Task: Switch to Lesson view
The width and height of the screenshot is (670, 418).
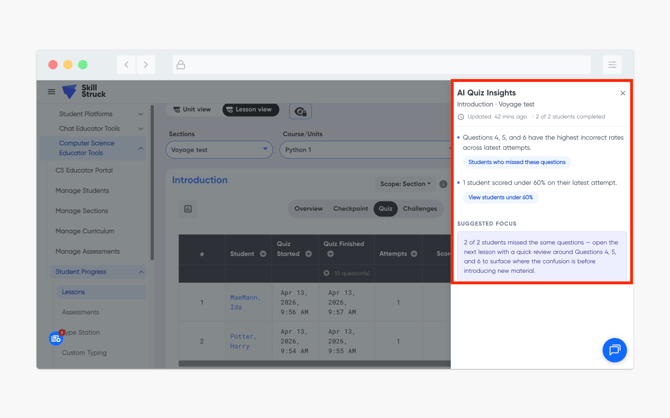Action: [x=249, y=110]
